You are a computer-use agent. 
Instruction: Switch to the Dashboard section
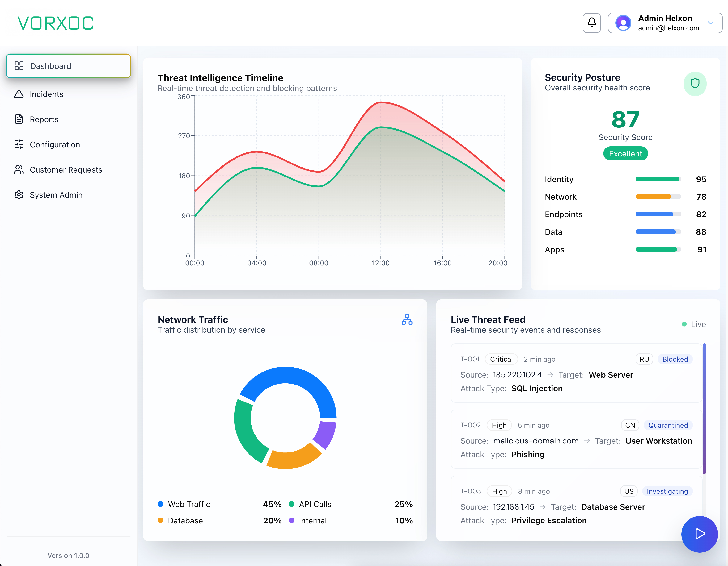coord(51,66)
